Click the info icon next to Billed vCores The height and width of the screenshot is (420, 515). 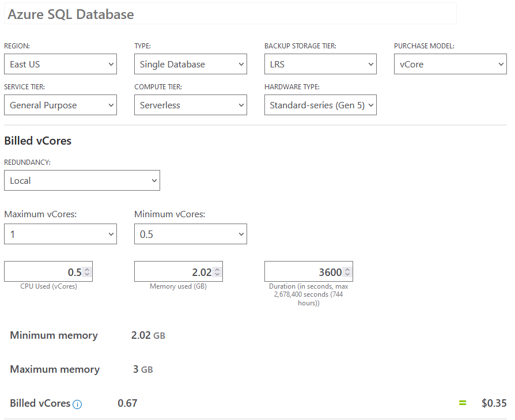tap(77, 404)
